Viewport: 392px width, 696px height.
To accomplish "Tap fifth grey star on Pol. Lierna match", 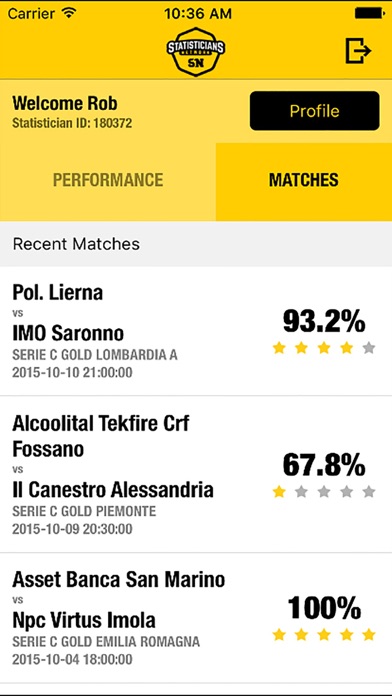I will pyautogui.click(x=368, y=348).
